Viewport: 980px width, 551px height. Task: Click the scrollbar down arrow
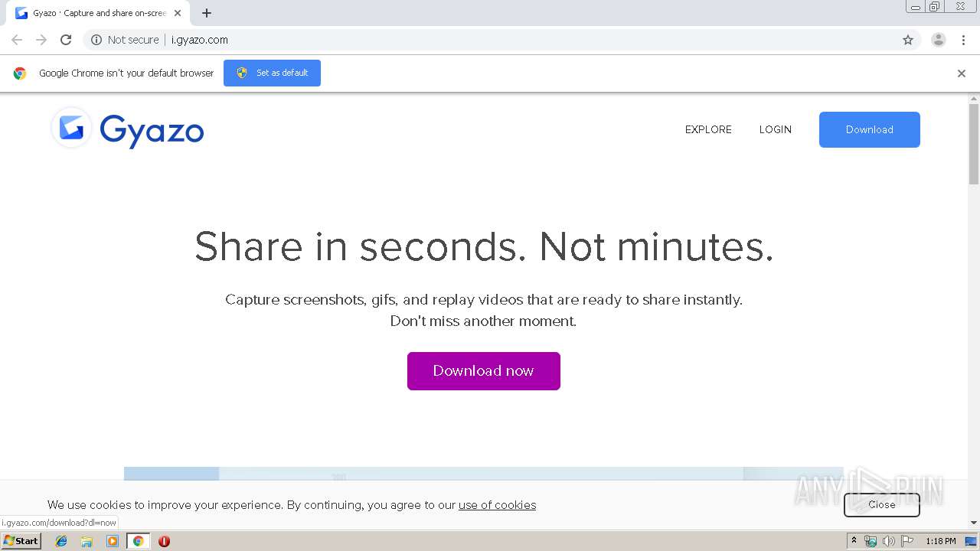coord(974,523)
